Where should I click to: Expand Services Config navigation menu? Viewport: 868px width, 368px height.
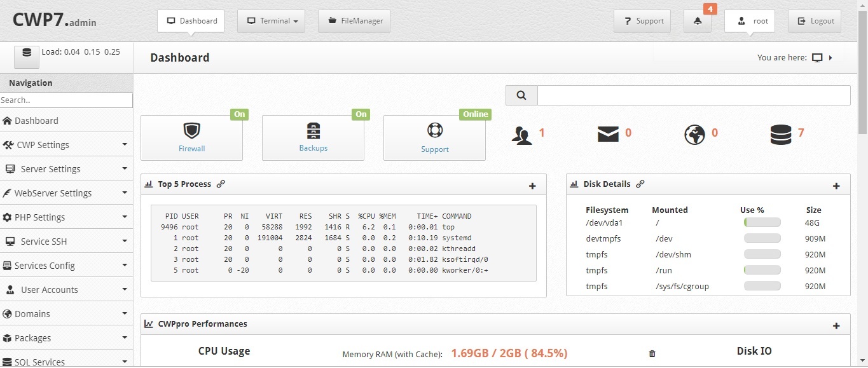tap(66, 266)
